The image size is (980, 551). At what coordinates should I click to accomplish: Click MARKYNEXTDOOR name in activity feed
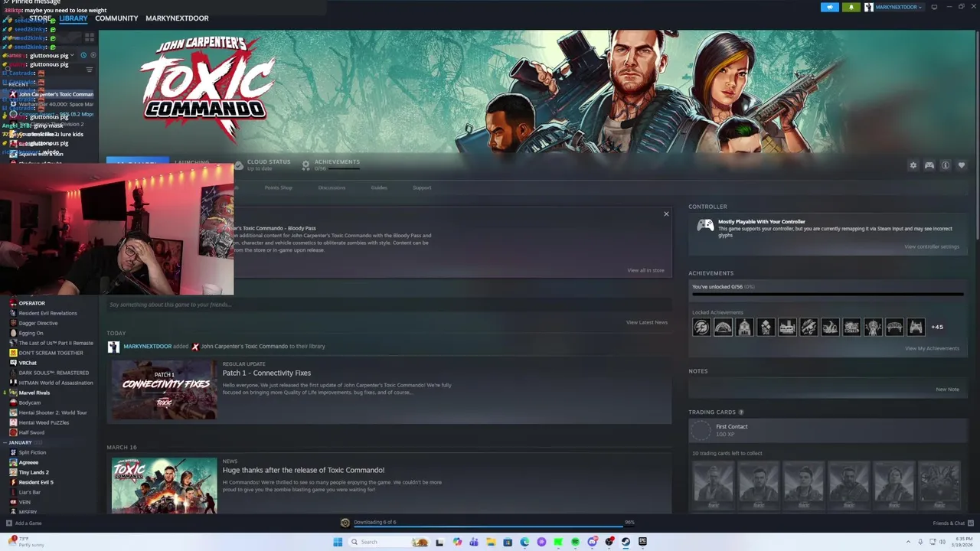[x=147, y=346]
